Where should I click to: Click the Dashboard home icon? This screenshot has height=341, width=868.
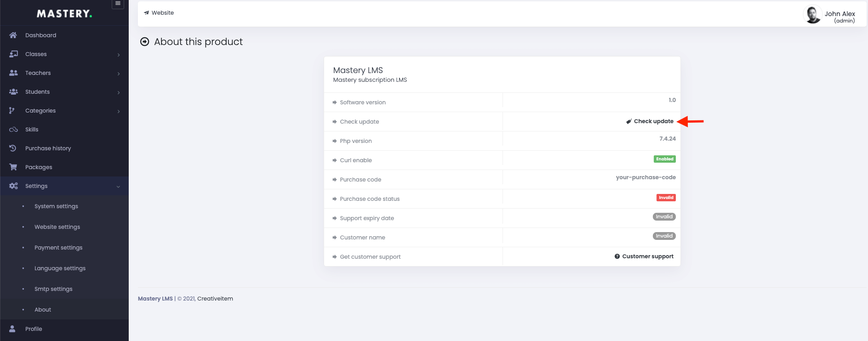click(x=13, y=35)
